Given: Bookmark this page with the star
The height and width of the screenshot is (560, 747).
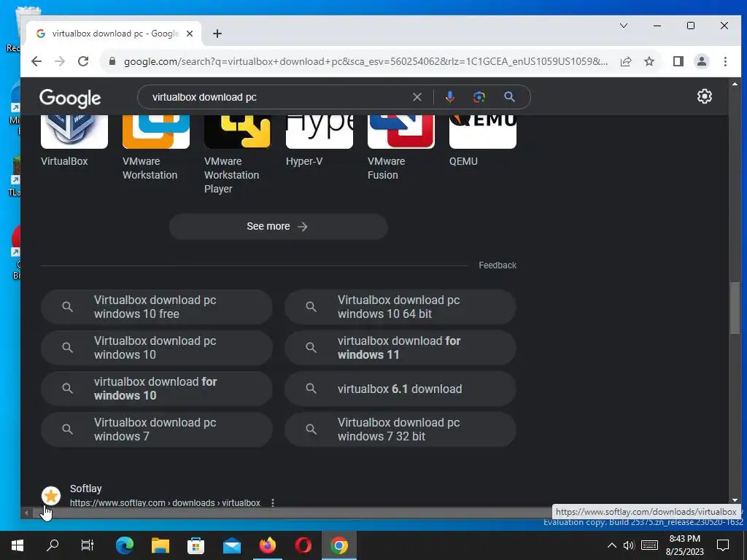Looking at the screenshot, I should click(x=649, y=61).
